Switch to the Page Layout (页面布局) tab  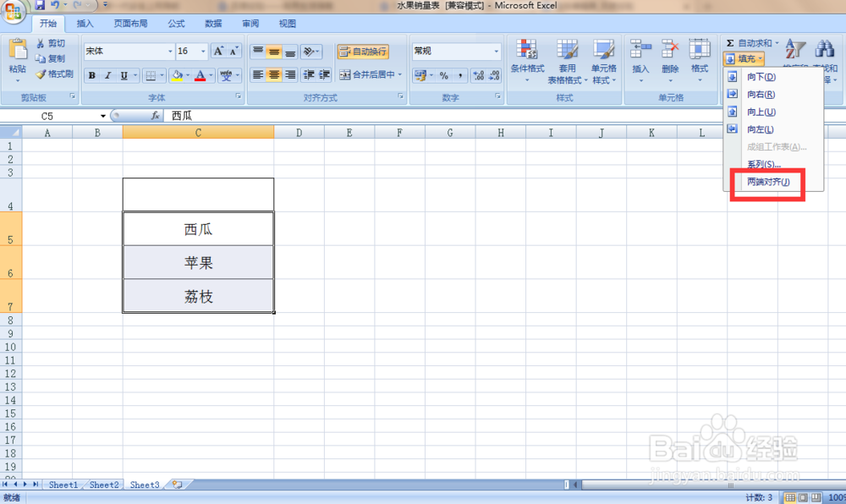(130, 24)
